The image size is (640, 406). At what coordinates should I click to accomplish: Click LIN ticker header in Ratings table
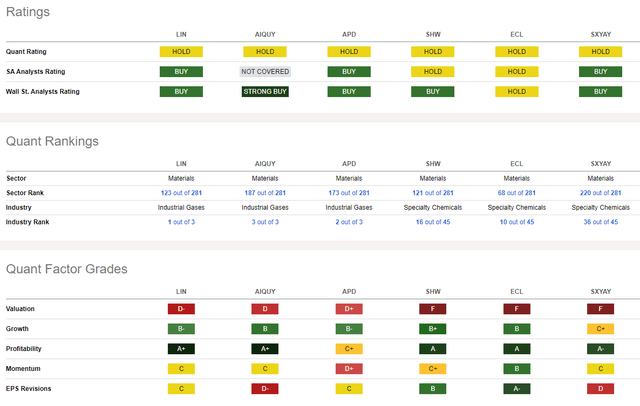[x=181, y=35]
